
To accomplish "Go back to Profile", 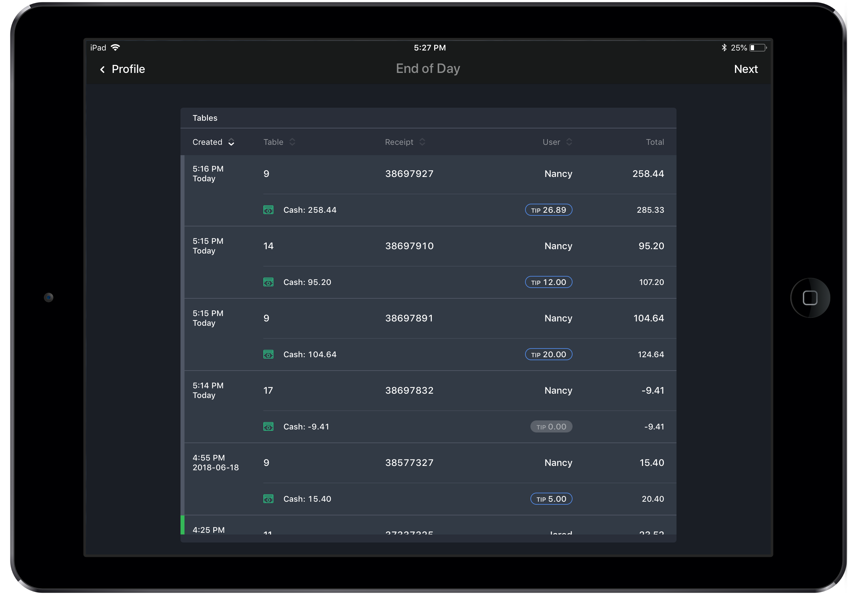I will pyautogui.click(x=128, y=69).
